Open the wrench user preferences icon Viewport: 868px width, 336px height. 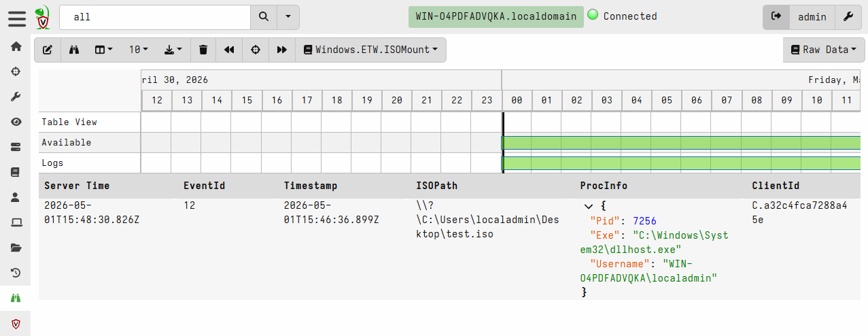pyautogui.click(x=848, y=17)
